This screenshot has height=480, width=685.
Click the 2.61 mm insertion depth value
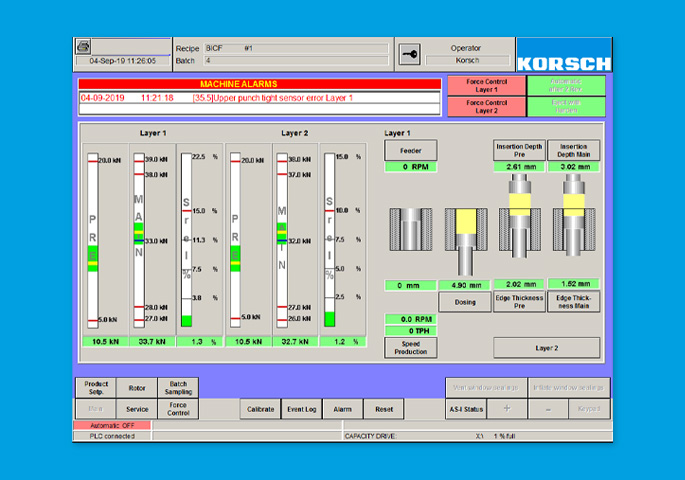point(519,167)
